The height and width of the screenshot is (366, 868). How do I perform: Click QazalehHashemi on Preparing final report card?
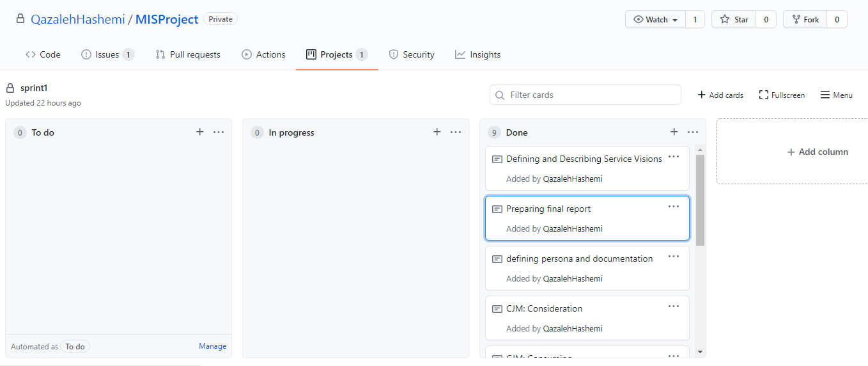[573, 229]
